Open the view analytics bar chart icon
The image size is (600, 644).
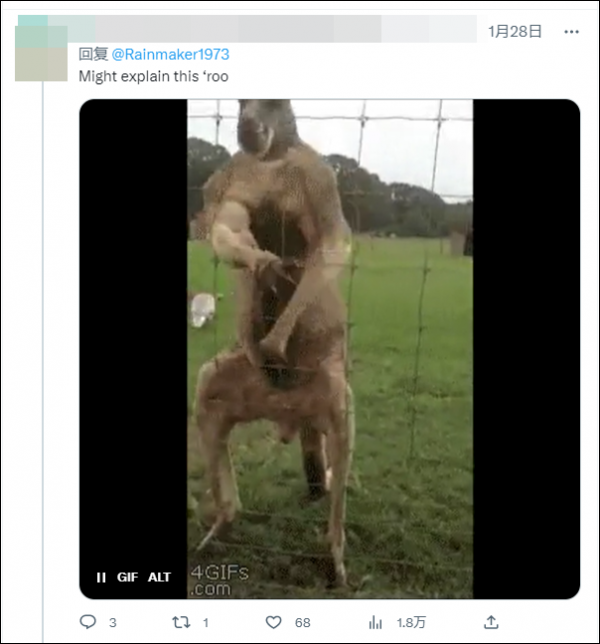click(x=375, y=622)
